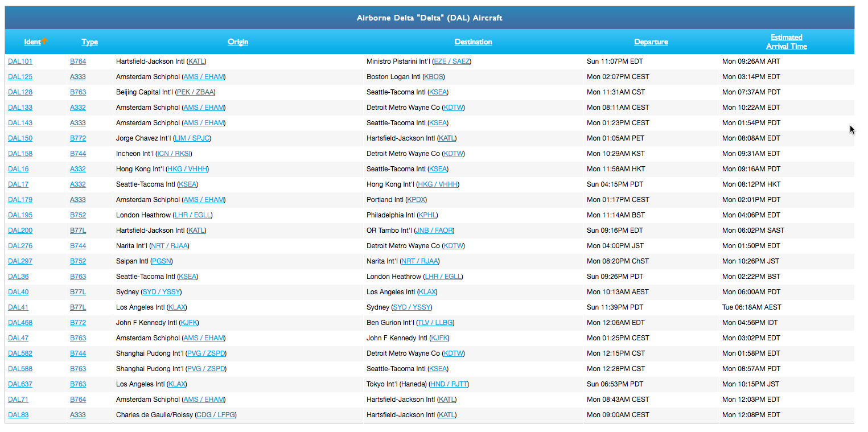The height and width of the screenshot is (432, 868).
Task: Open KPHL destination airport link
Action: pos(427,215)
